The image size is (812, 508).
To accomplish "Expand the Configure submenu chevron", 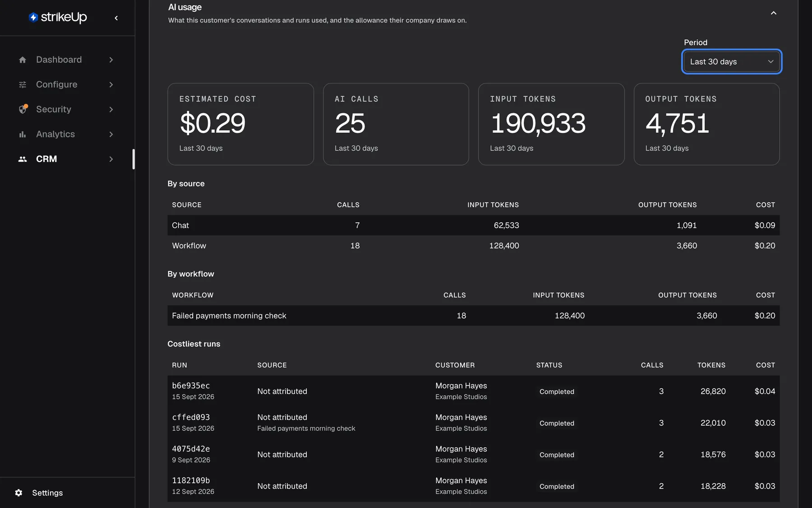I will tap(111, 84).
